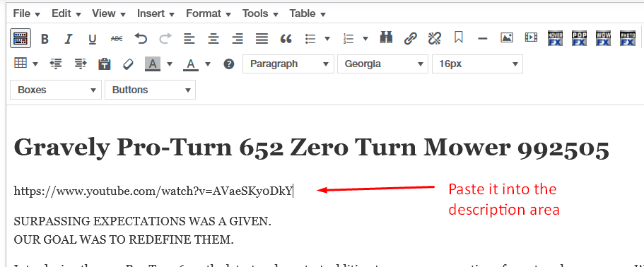Click the pasted YouTube URL line
The image size is (644, 267).
pos(153,191)
